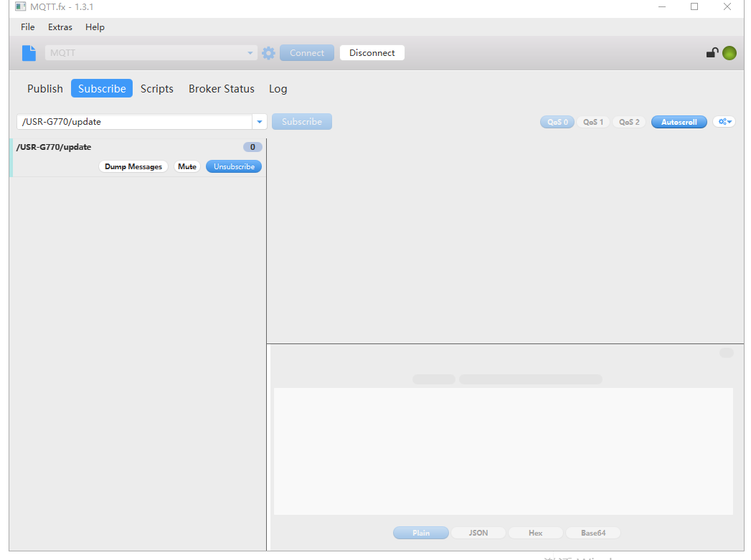Click the Subscribe button next to topic field
The image size is (751, 560).
[302, 122]
